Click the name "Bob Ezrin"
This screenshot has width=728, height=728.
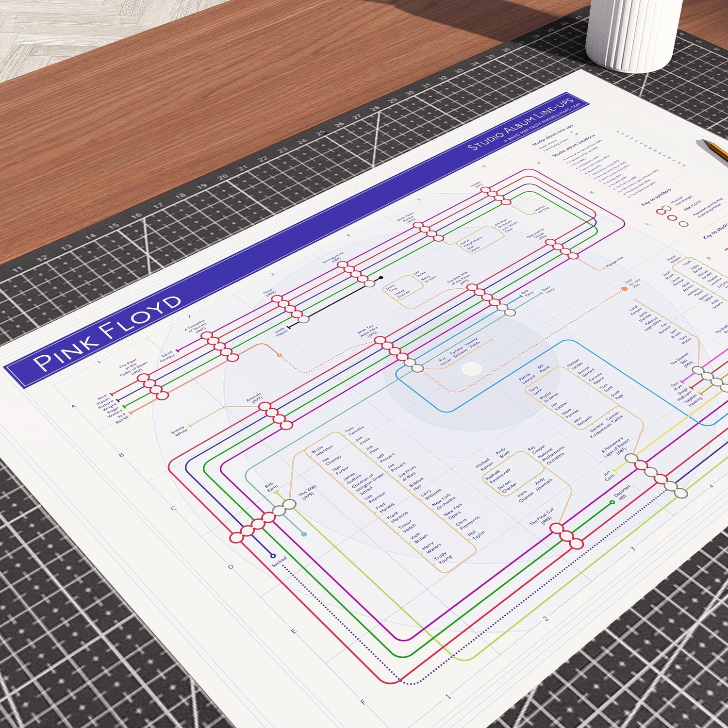pyautogui.click(x=271, y=486)
